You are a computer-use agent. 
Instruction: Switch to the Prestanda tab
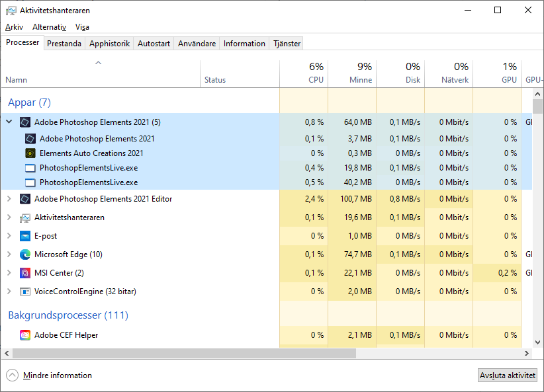[64, 42]
